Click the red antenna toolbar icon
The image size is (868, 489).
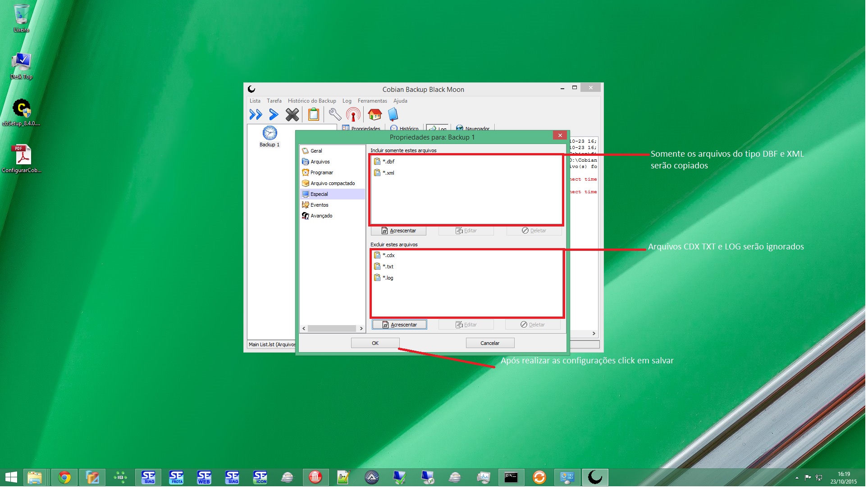(x=354, y=115)
